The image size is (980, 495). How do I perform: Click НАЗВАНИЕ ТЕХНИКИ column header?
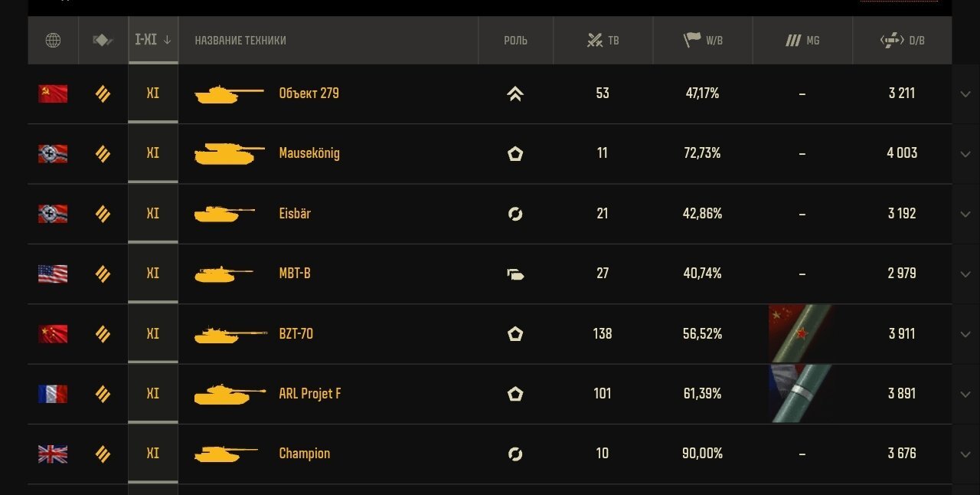click(240, 41)
